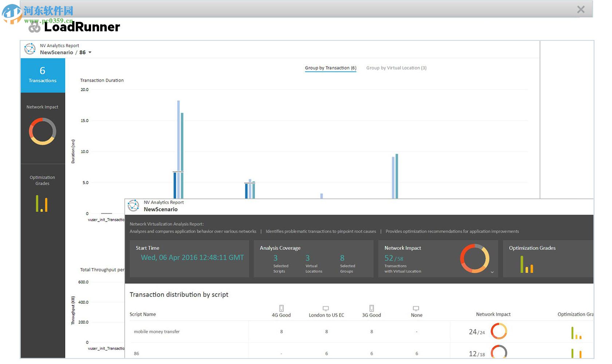Click optimization grade bars for mobile money transfer row
This screenshot has width=612, height=364.
tap(576, 333)
